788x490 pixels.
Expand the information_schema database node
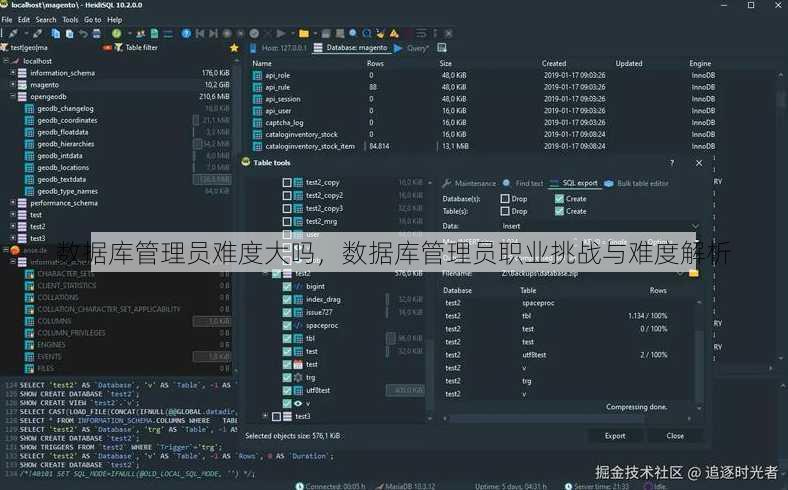click(x=13, y=73)
